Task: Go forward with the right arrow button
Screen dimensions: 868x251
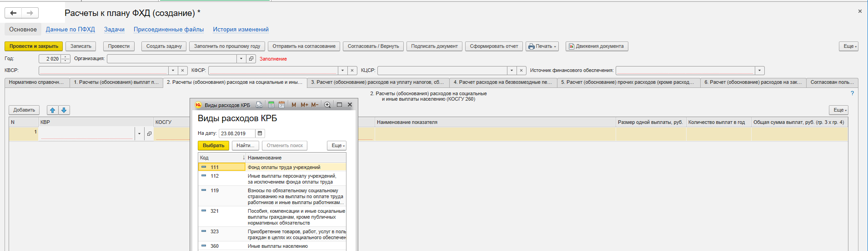Action: point(30,13)
